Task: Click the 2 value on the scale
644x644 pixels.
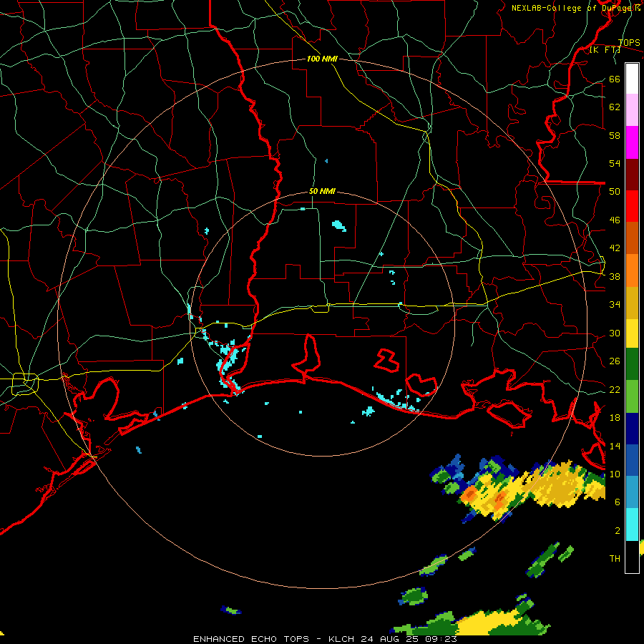Action: 618,530
